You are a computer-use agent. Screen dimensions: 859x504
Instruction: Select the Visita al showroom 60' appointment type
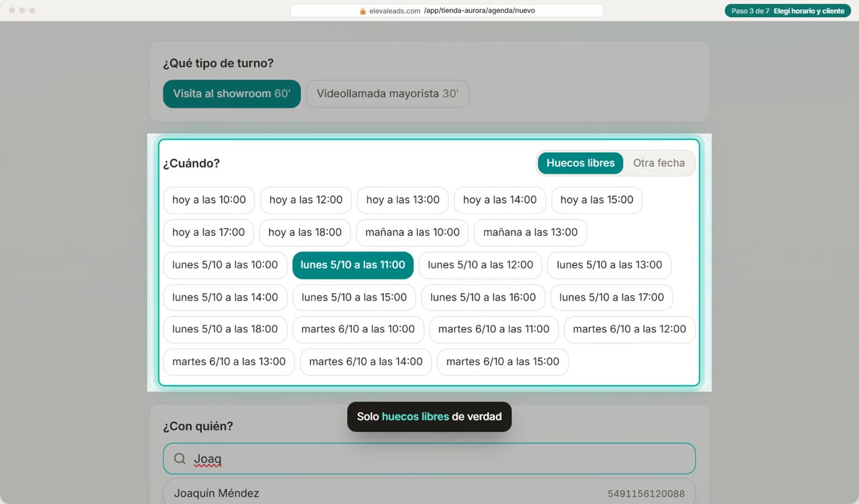[232, 94]
